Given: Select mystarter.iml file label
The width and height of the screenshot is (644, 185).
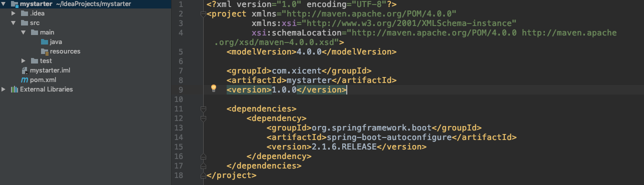Looking at the screenshot, I should [x=50, y=70].
